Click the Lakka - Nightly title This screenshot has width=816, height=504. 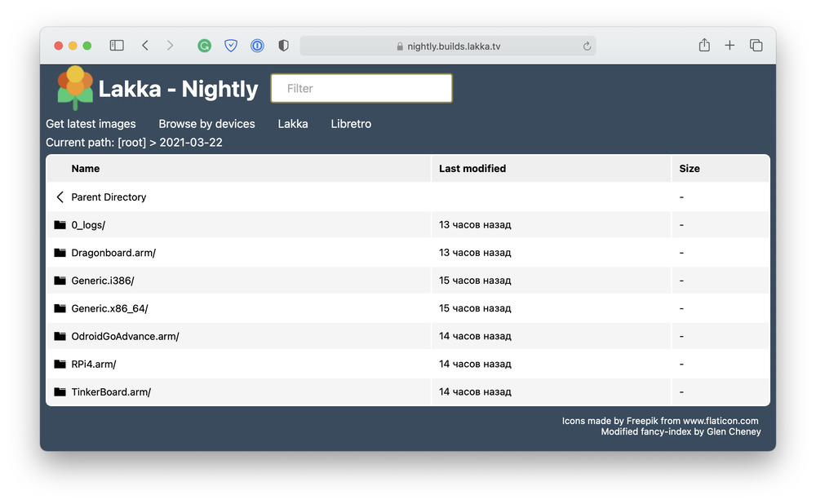click(178, 89)
